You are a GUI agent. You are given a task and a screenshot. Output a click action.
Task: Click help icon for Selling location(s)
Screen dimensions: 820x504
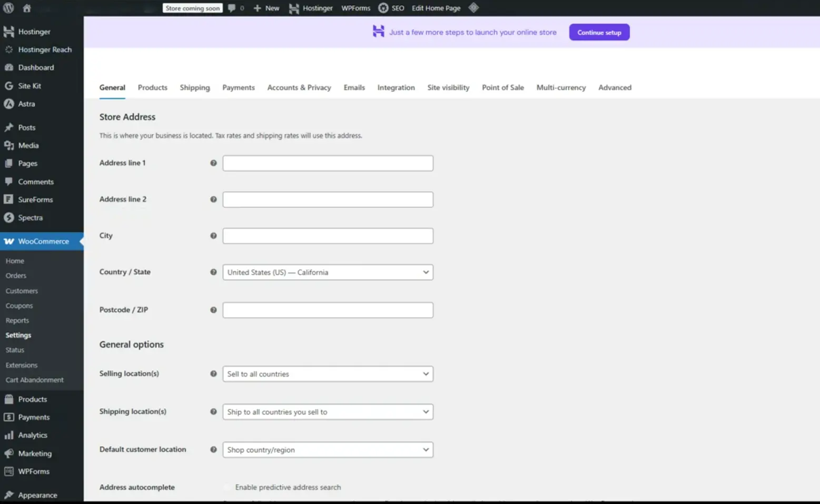pos(213,374)
